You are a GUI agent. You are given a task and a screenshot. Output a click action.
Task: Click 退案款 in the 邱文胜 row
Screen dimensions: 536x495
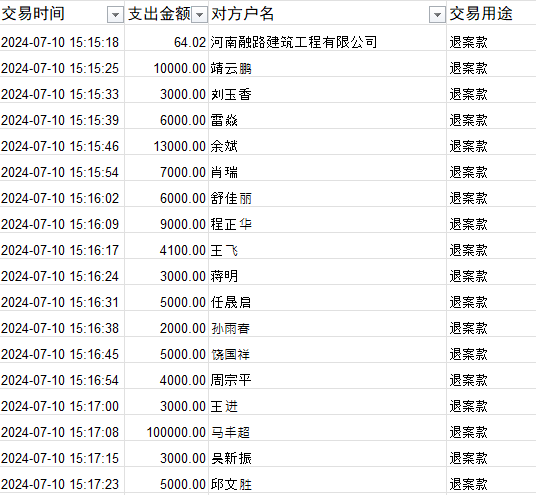[x=468, y=484]
